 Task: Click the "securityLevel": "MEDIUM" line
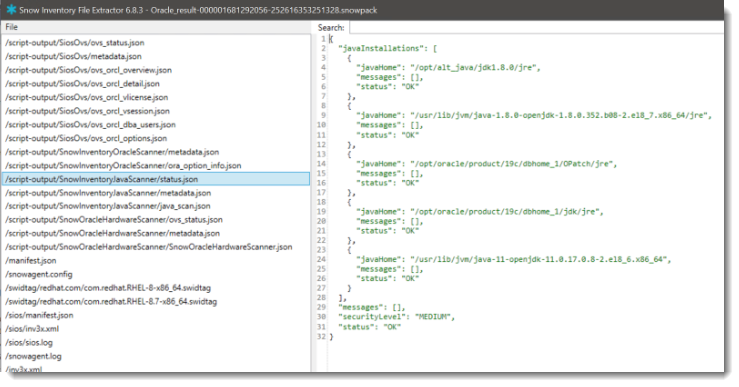click(396, 317)
